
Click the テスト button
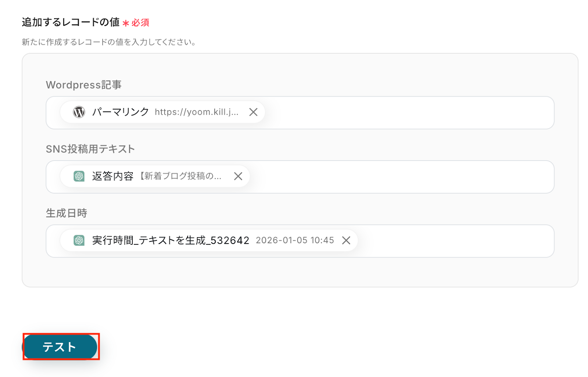coord(60,347)
